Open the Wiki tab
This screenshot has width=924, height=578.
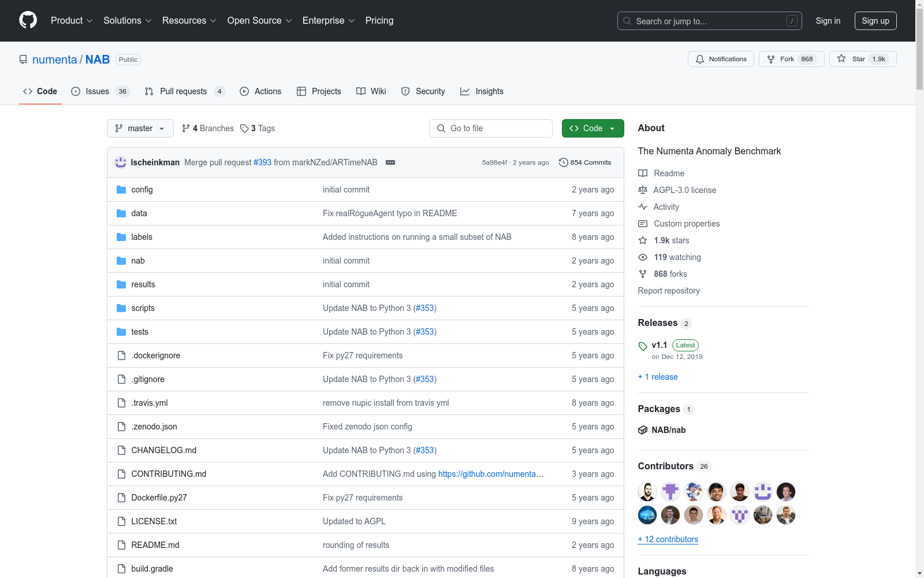[371, 91]
